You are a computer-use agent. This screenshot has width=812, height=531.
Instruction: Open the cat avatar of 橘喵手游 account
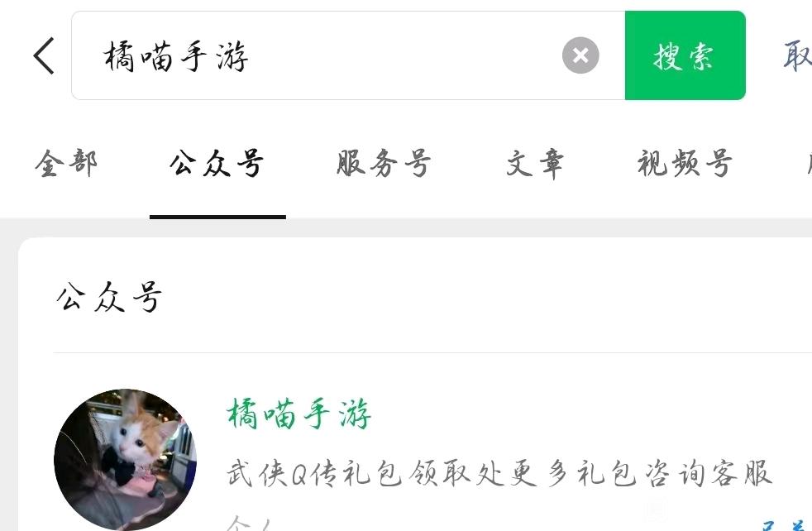126,460
